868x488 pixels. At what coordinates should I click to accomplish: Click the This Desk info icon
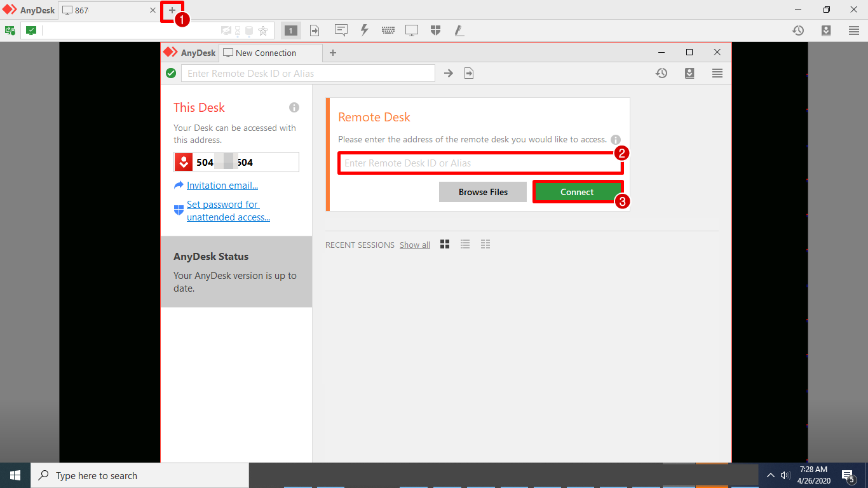click(x=294, y=107)
